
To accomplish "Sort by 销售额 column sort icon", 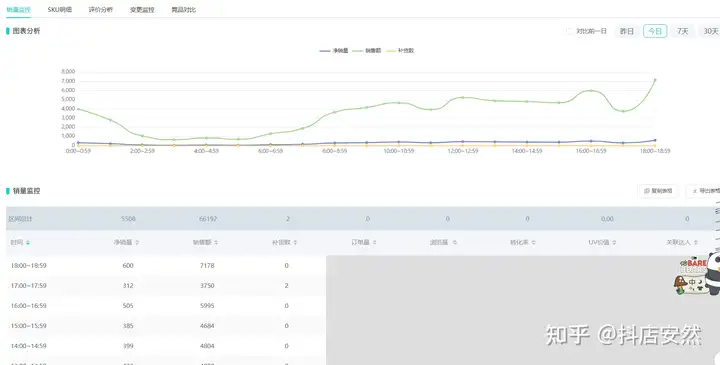I will (x=216, y=242).
